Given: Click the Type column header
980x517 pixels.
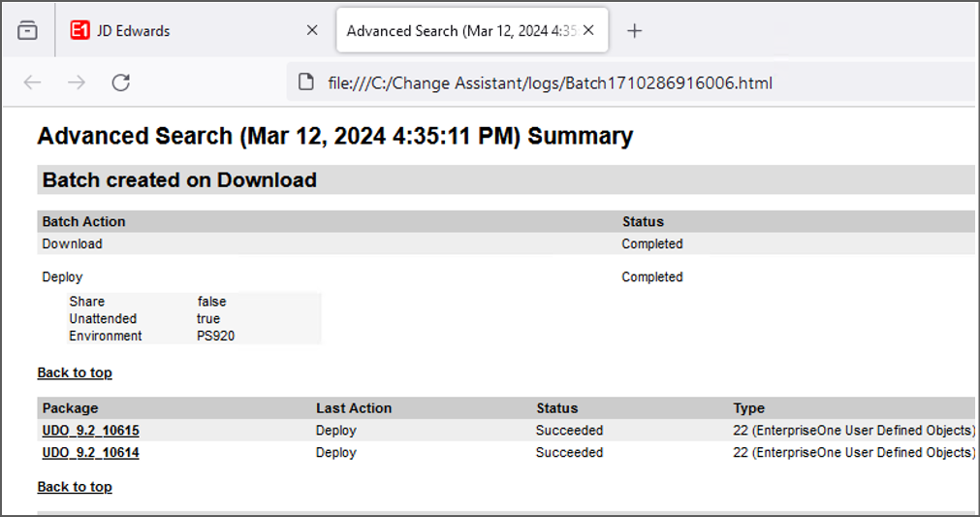Looking at the screenshot, I should 748,408.
